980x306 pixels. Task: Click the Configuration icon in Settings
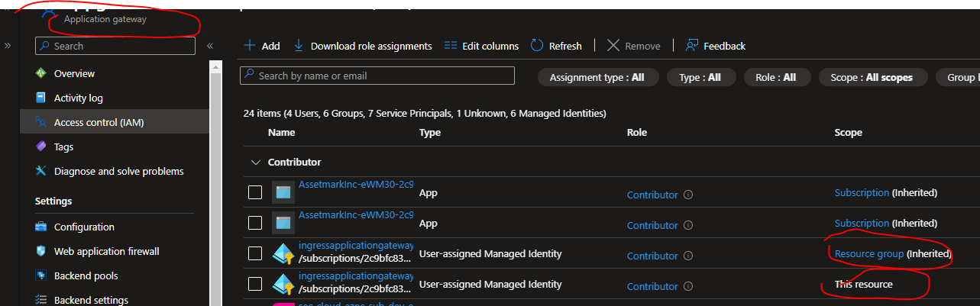click(x=41, y=227)
